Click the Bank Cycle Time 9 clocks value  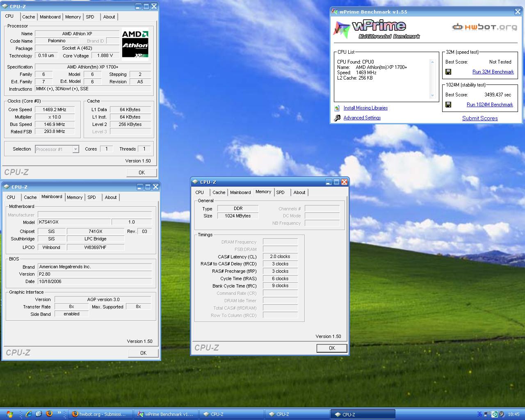(x=280, y=286)
